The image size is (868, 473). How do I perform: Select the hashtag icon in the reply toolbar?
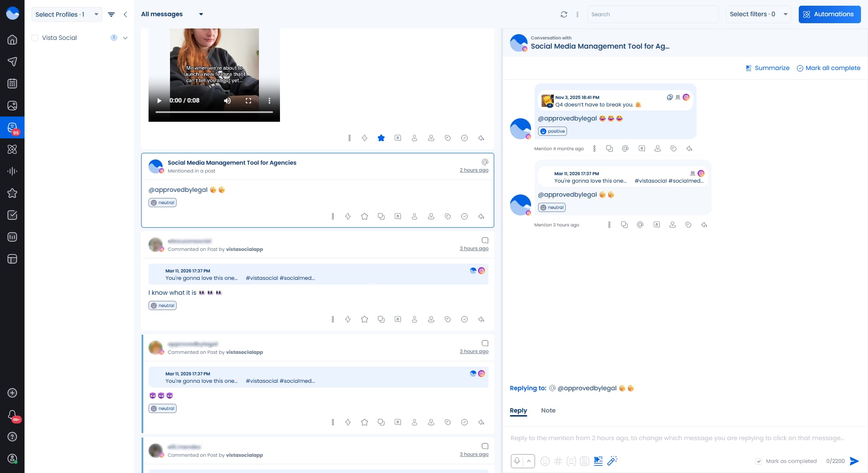[558, 461]
